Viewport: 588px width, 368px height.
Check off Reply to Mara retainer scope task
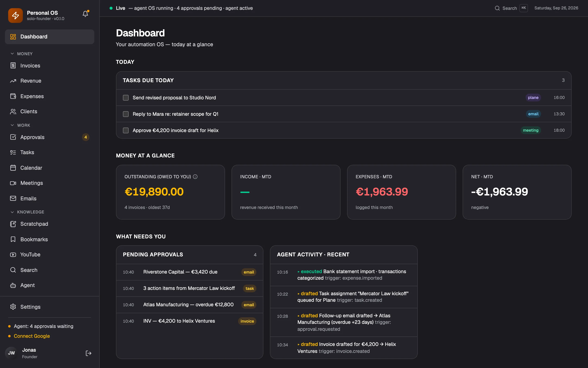coord(126,114)
